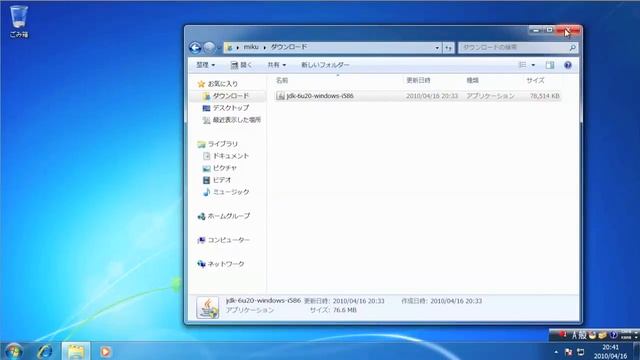Open the 共有 dropdown menu

tap(276, 65)
